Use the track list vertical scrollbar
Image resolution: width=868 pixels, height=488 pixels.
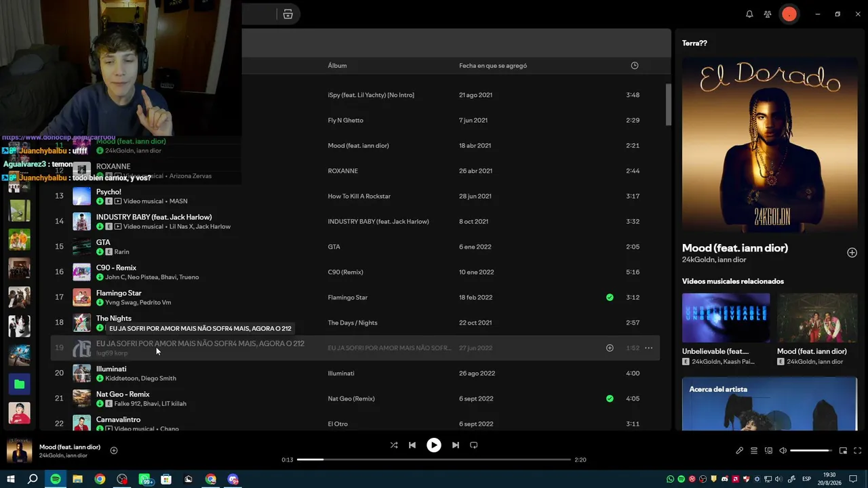click(667, 105)
